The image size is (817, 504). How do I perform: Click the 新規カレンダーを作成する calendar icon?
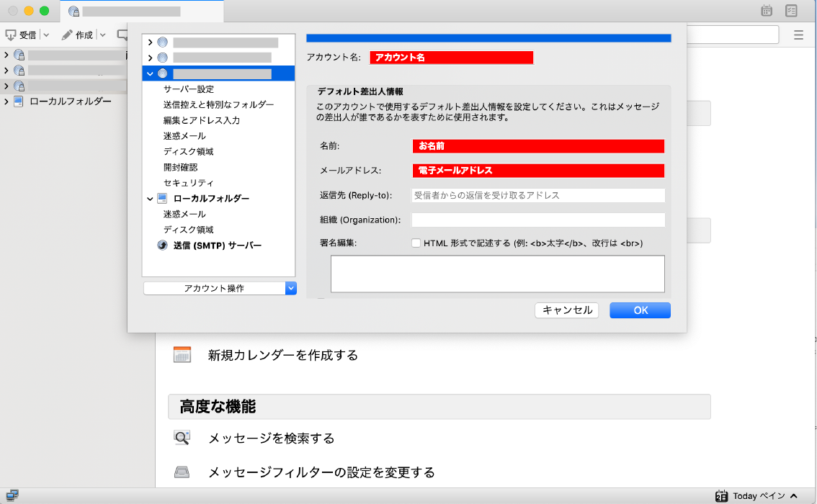pos(182,355)
